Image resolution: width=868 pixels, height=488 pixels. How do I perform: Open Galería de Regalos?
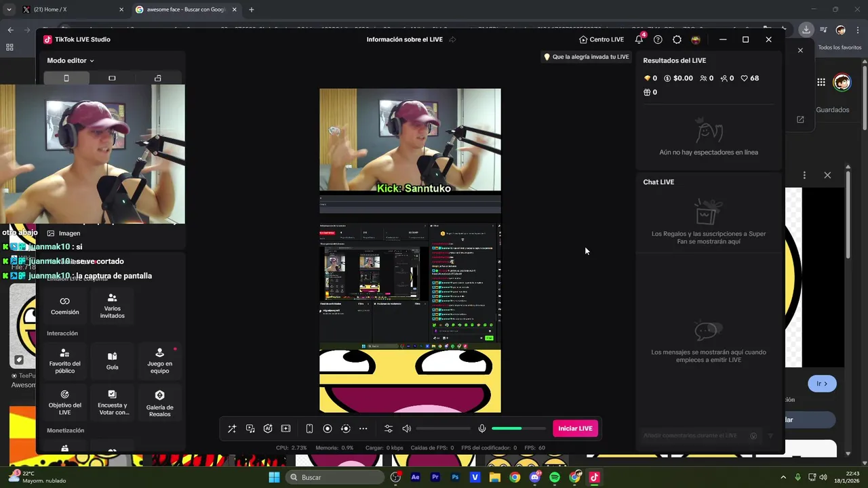[159, 403]
